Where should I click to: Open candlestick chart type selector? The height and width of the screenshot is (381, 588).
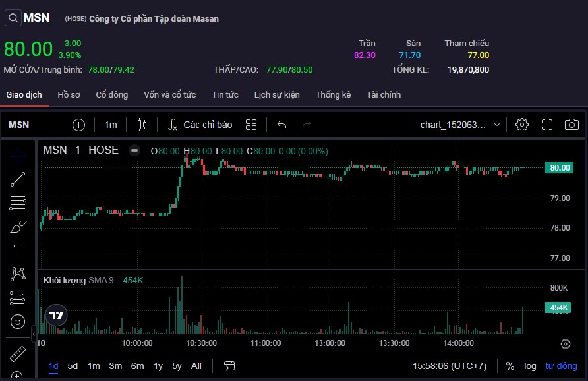[x=141, y=125]
